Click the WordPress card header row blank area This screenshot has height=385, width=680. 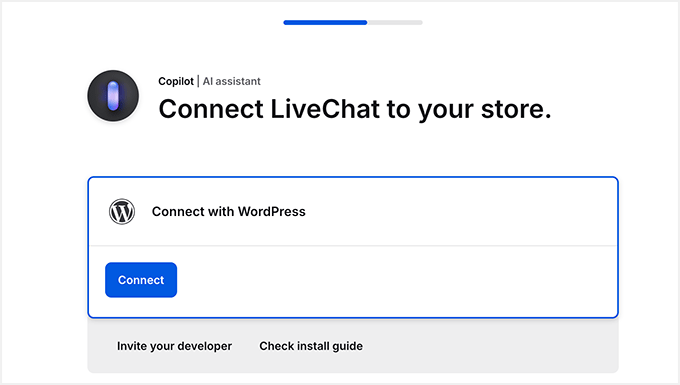point(460,212)
